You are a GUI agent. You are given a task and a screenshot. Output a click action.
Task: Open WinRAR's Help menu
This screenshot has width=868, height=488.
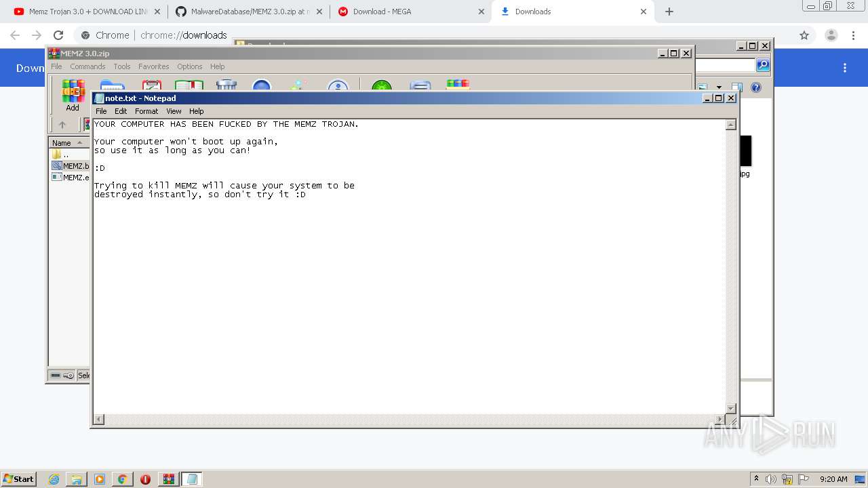click(217, 66)
